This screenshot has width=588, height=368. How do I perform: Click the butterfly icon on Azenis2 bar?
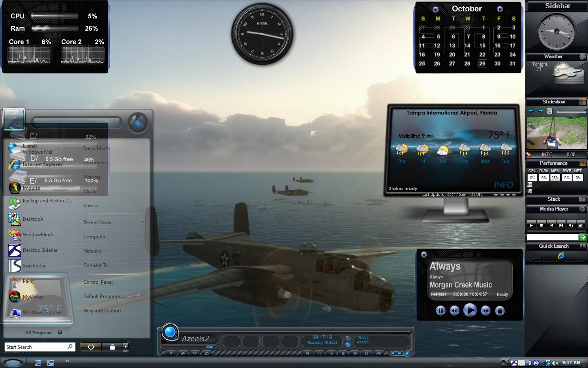(x=195, y=353)
